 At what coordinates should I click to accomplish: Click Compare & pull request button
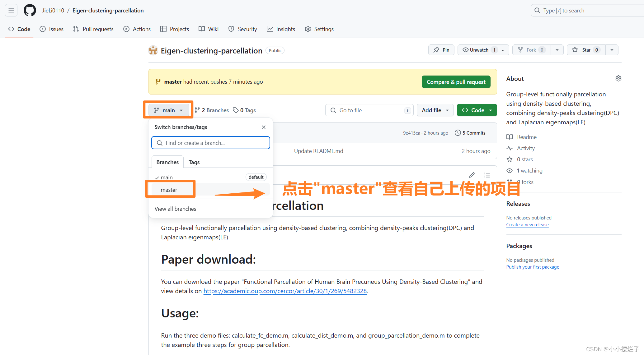click(x=456, y=82)
